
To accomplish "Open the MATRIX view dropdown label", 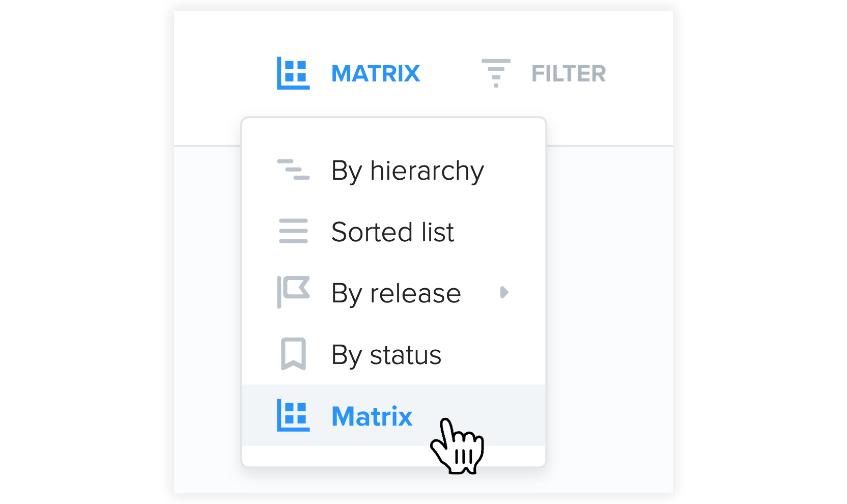I will [x=376, y=74].
